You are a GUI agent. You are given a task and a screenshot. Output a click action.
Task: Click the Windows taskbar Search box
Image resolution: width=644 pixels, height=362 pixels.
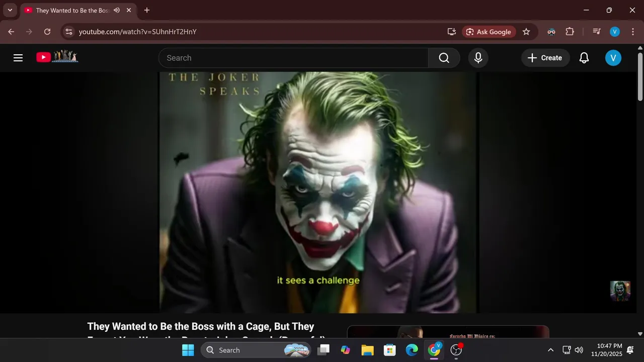click(x=256, y=350)
